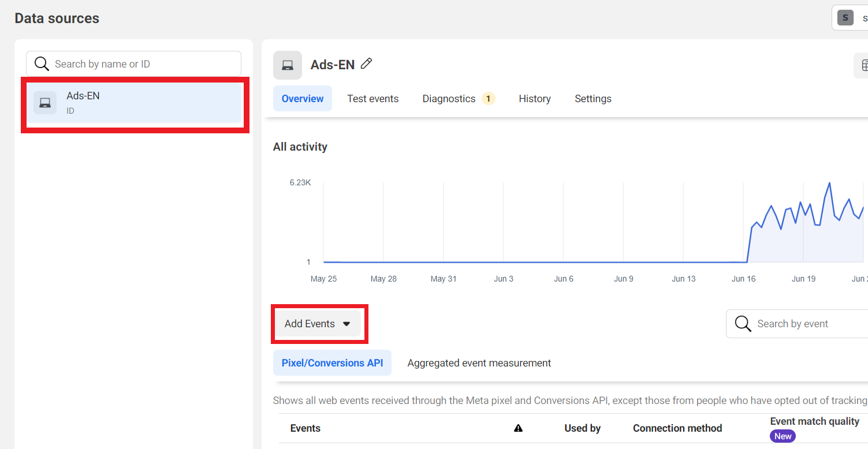Click the pencil edit icon beside Ads-EN
Viewport: 868px width, 449px height.
[x=366, y=64]
